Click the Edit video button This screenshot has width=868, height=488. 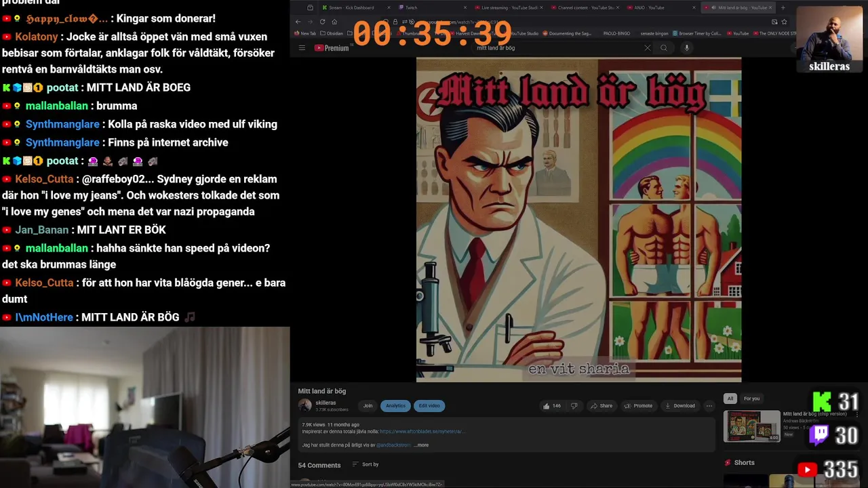tap(429, 406)
